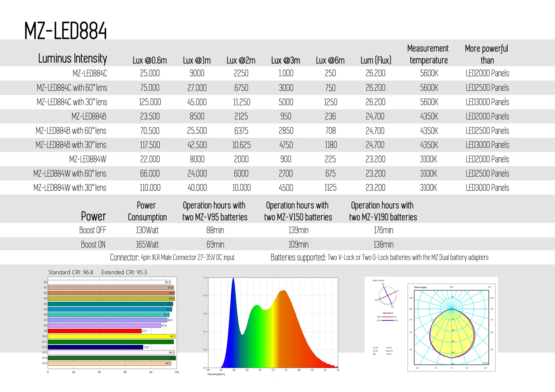Select row label 'MZ-LED884C with 60° lens'
The height and width of the screenshot is (392, 555).
[x=72, y=88]
